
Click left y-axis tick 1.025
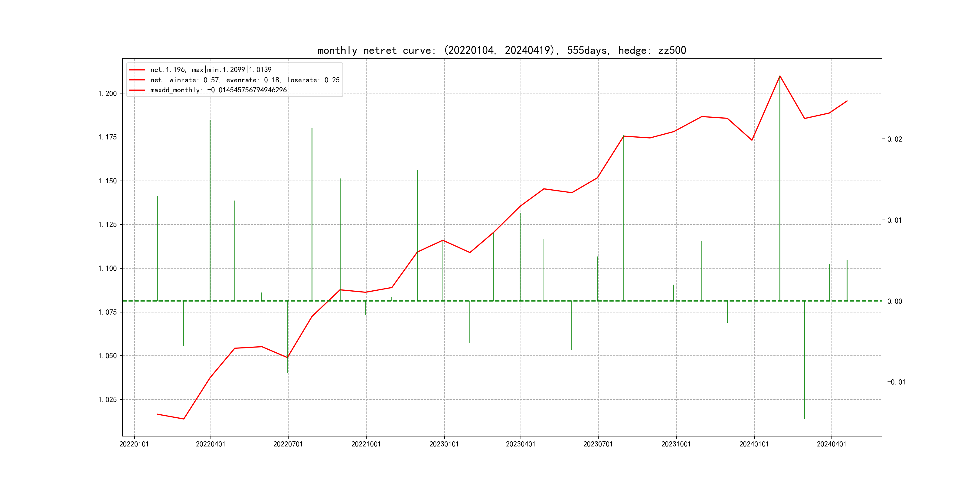coord(108,400)
